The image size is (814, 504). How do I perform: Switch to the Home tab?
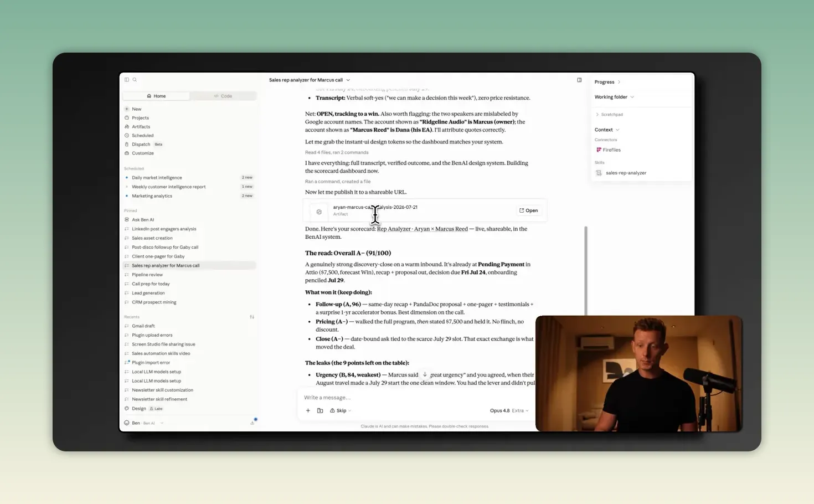click(x=156, y=96)
